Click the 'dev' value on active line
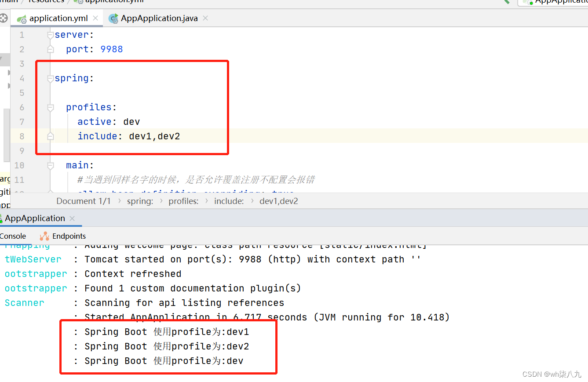 point(131,121)
